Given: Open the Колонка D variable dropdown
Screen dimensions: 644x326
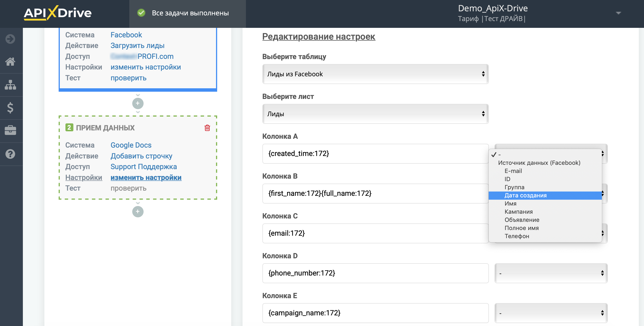Looking at the screenshot, I should click(551, 273).
